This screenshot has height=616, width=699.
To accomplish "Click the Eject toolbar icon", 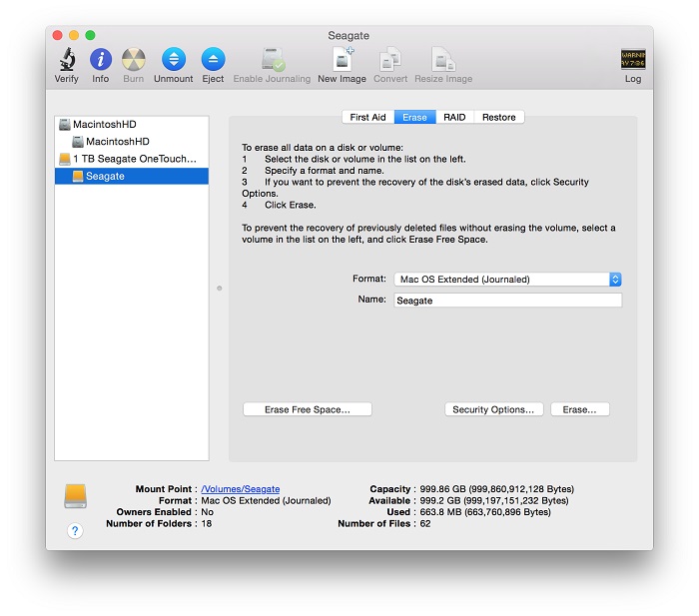I will [213, 59].
